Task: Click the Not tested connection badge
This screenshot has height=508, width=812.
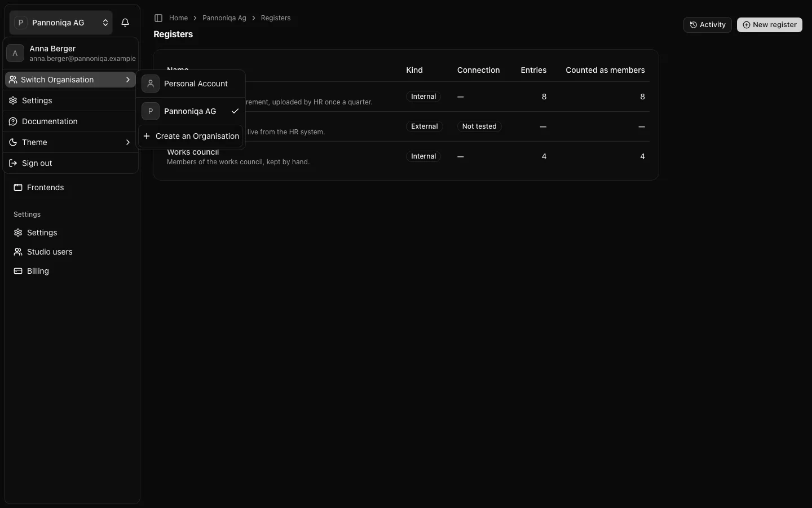Action: tap(479, 126)
